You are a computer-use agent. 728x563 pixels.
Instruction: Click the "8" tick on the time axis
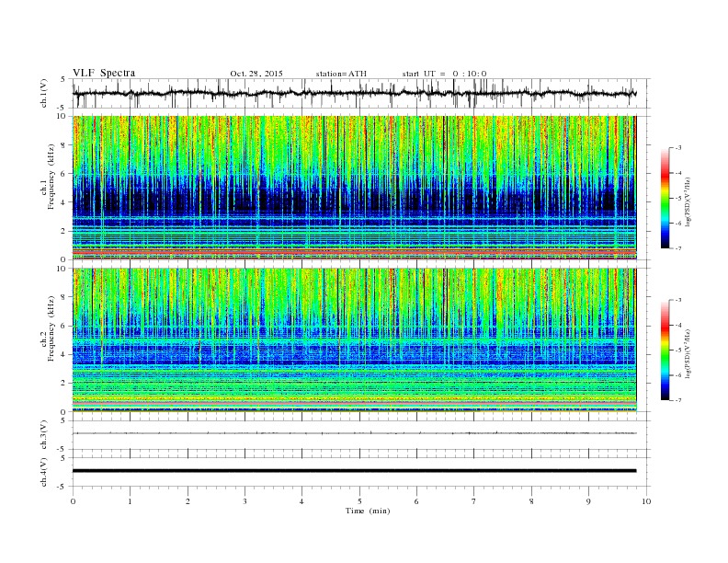pyautogui.click(x=531, y=501)
